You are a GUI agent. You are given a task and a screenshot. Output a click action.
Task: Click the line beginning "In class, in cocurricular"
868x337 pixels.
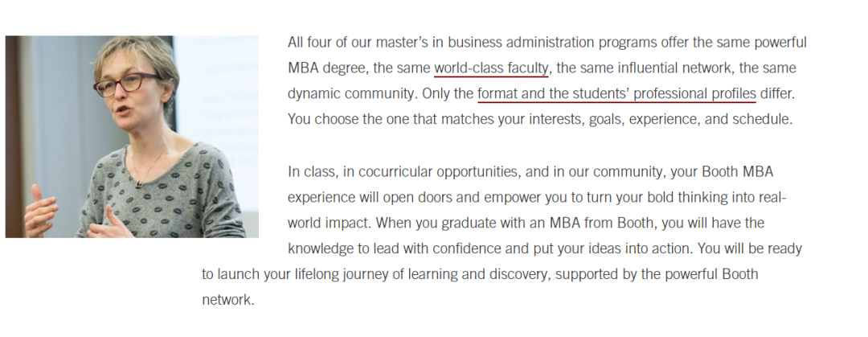(x=530, y=172)
